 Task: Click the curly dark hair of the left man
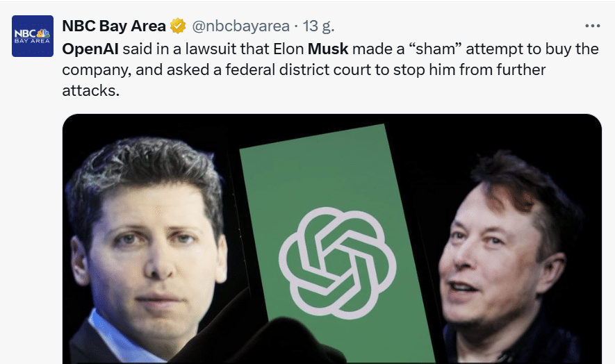(x=145, y=169)
